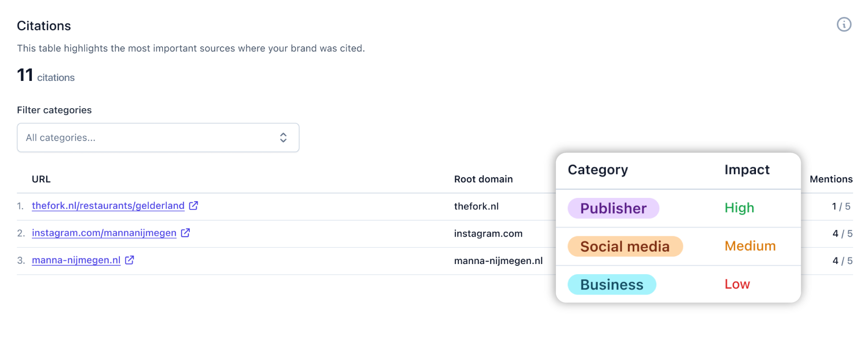Select the Business category badge
The image size is (868, 338).
click(x=612, y=285)
